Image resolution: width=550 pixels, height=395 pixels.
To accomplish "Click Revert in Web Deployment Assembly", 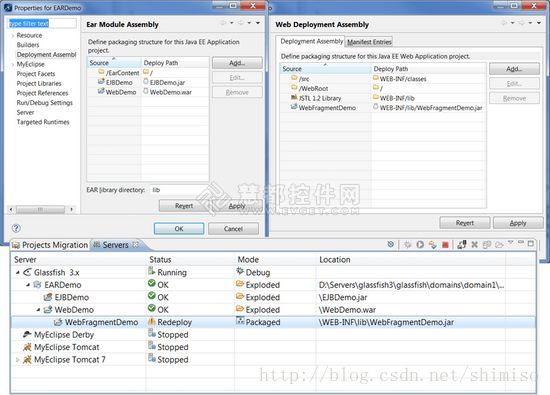I will click(465, 223).
